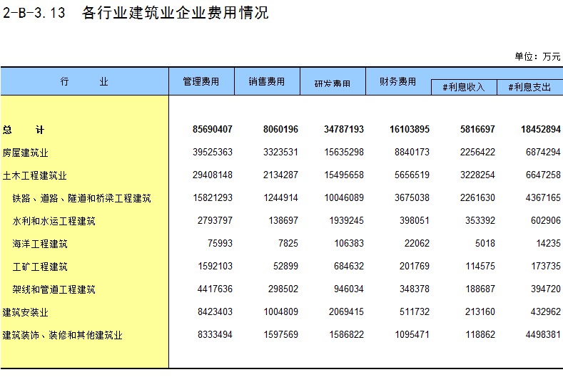563x392 pixels.
Task: Click the 铁路、道路、隧道和桥梁工程建筑 row label
Action: (81, 198)
